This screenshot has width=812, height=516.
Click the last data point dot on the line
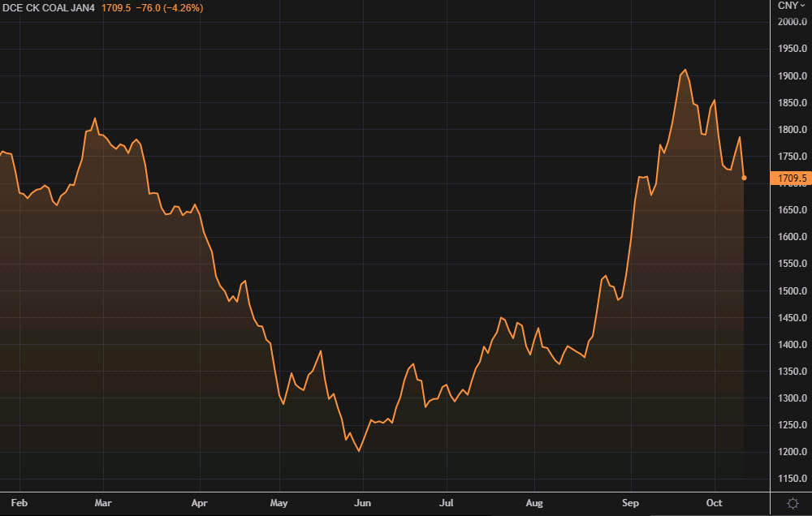pos(745,178)
